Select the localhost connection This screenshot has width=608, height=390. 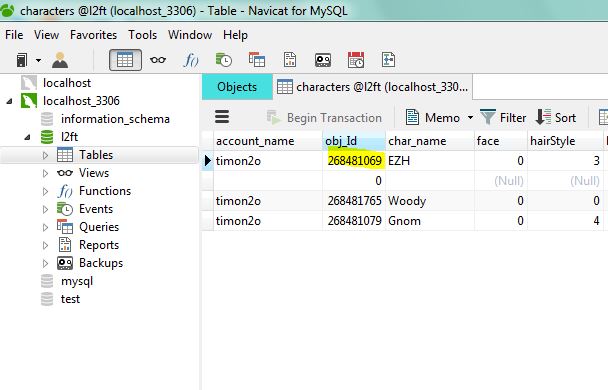coord(67,83)
